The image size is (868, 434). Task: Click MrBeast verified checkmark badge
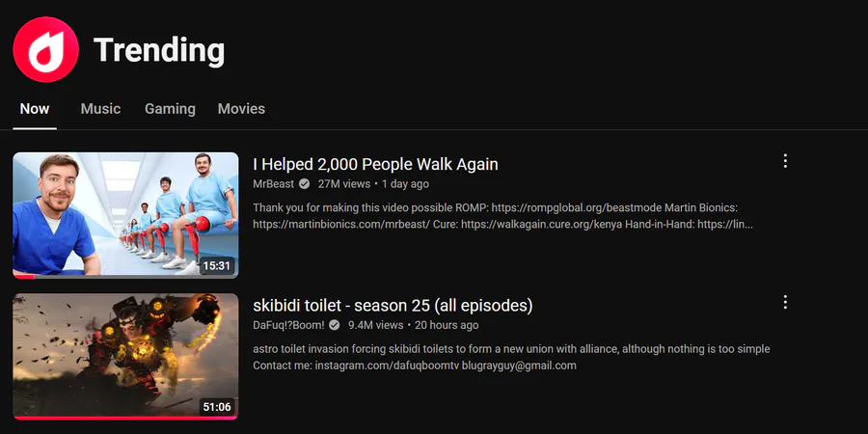pos(304,184)
